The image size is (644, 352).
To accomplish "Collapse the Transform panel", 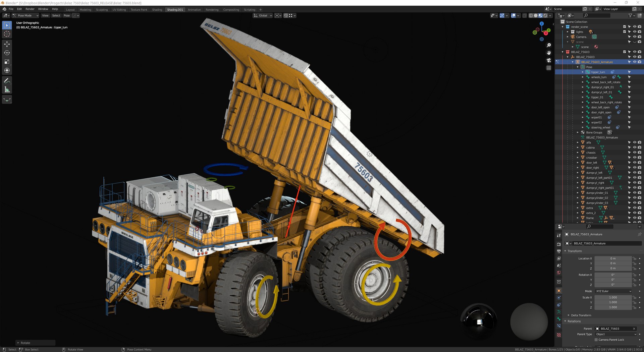I will 574,251.
